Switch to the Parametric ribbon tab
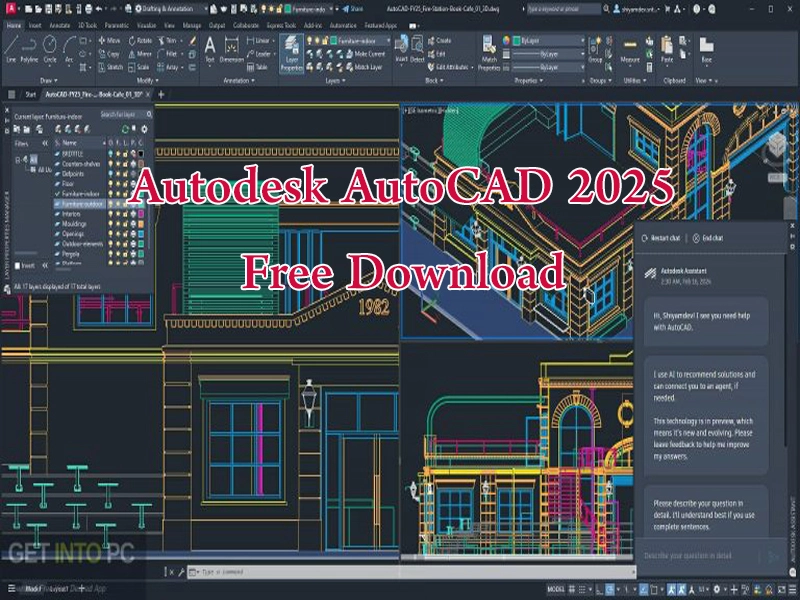 coord(117,25)
